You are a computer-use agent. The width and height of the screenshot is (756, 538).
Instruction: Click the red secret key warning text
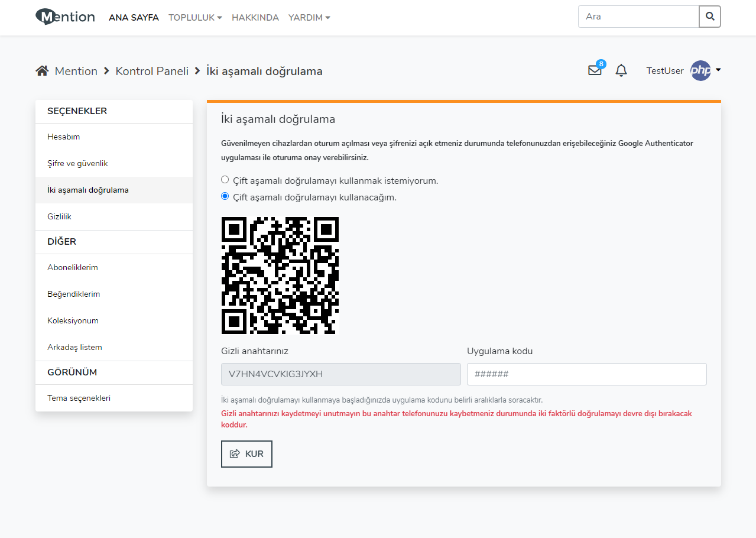(x=456, y=419)
